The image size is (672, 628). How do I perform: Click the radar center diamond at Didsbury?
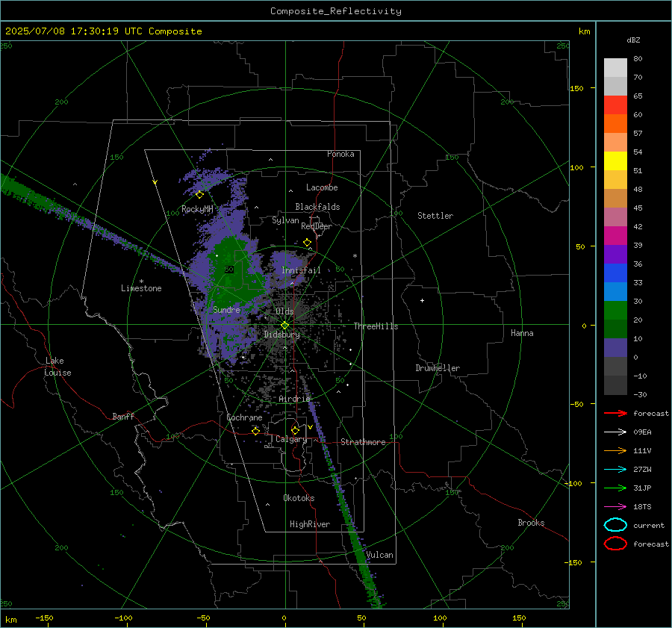pyautogui.click(x=284, y=326)
